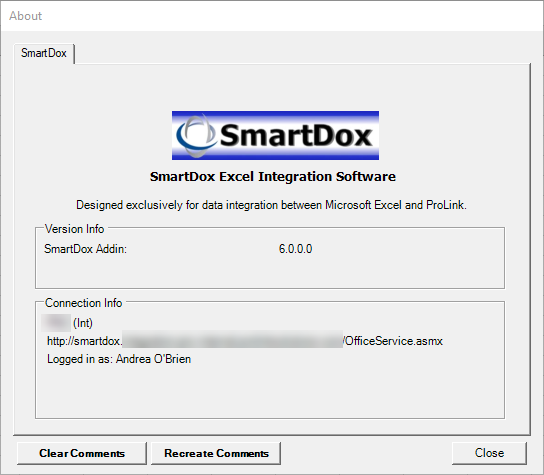The image size is (544, 475).
Task: Click the About window title
Action: (x=26, y=16)
